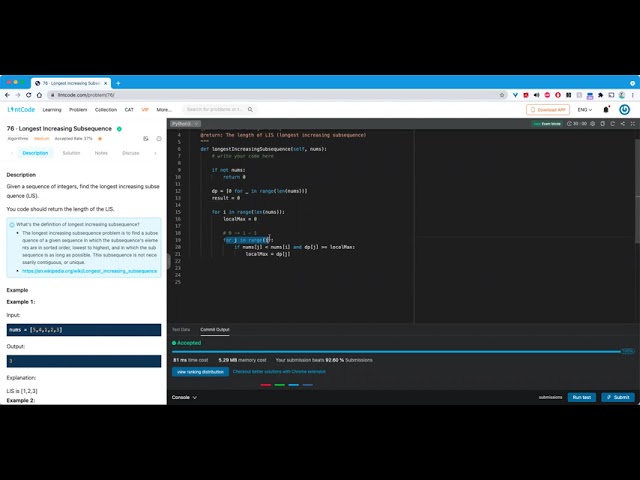Open the speaker volume extension icon
This screenshot has height=480, width=640.
click(x=536, y=95)
